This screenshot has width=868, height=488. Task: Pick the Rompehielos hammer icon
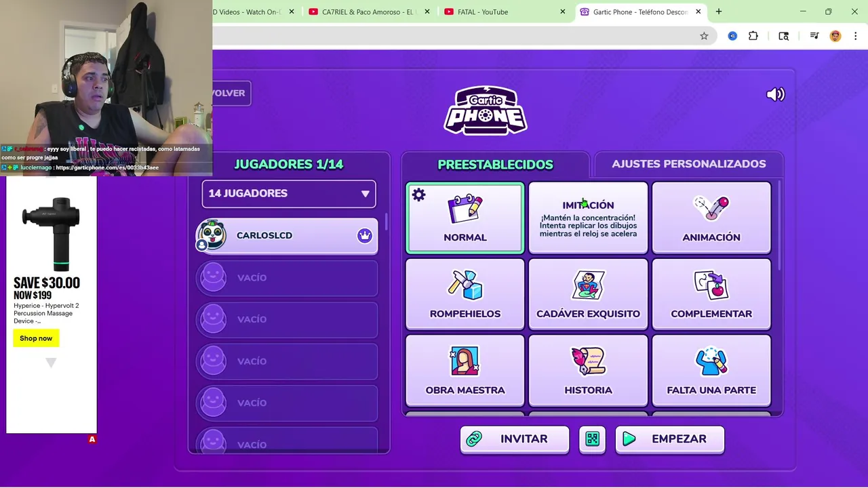(465, 285)
